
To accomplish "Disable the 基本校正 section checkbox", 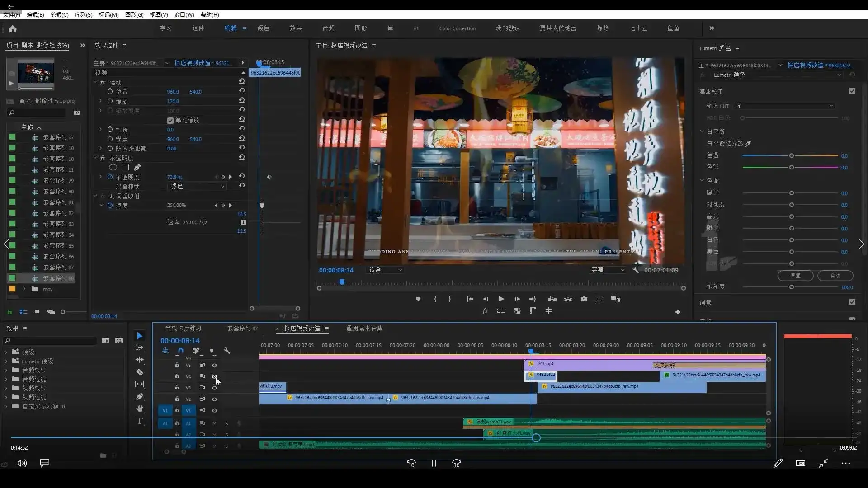I will coord(852,91).
